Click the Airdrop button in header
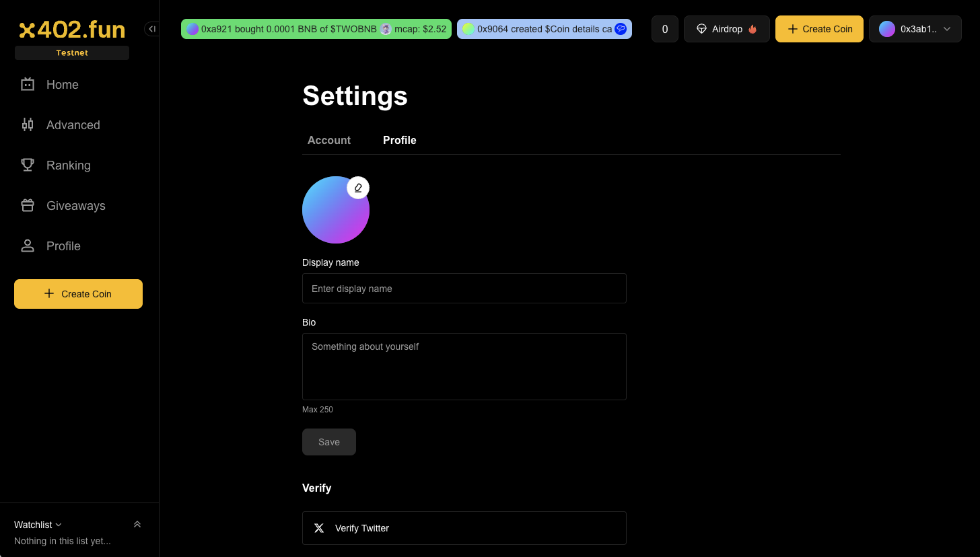Viewport: 980px width, 557px height. [726, 29]
